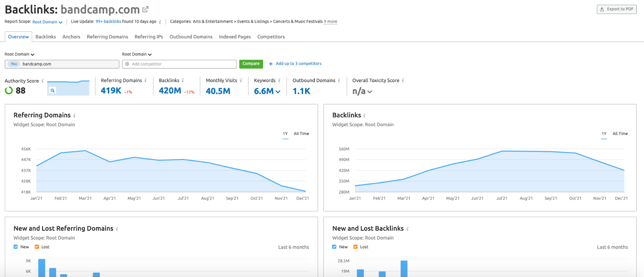The image size is (644, 277).
Task: Open the 1.1K outbound domains value
Action: point(301,91)
